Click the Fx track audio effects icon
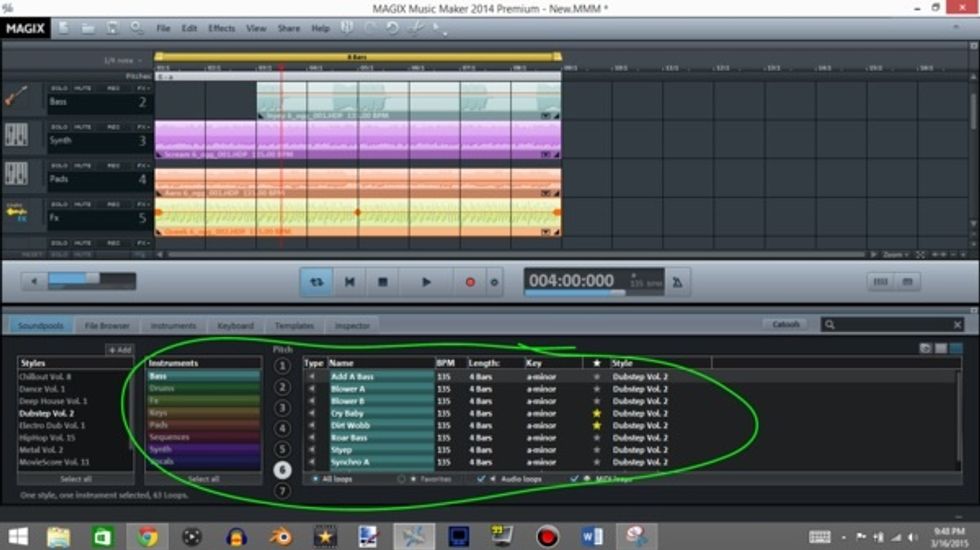Image resolution: width=980 pixels, height=550 pixels. tap(16, 212)
